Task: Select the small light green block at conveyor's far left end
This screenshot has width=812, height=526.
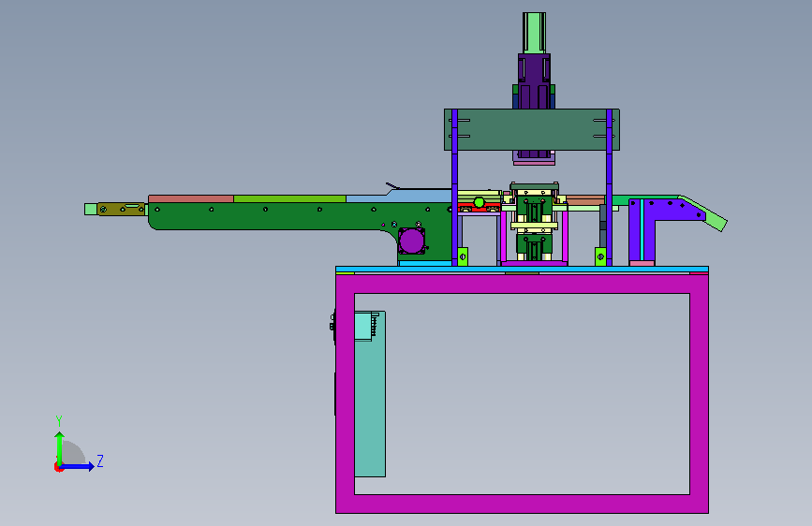Action: coord(91,209)
